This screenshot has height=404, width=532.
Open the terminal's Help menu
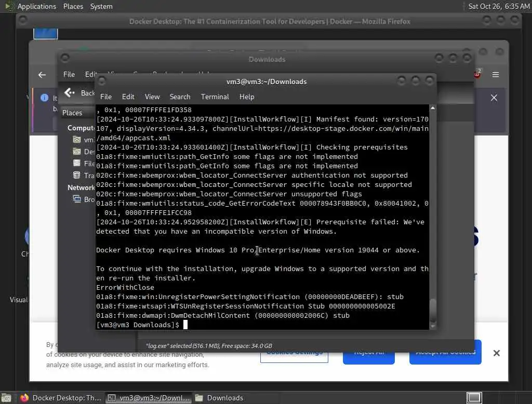click(x=247, y=97)
